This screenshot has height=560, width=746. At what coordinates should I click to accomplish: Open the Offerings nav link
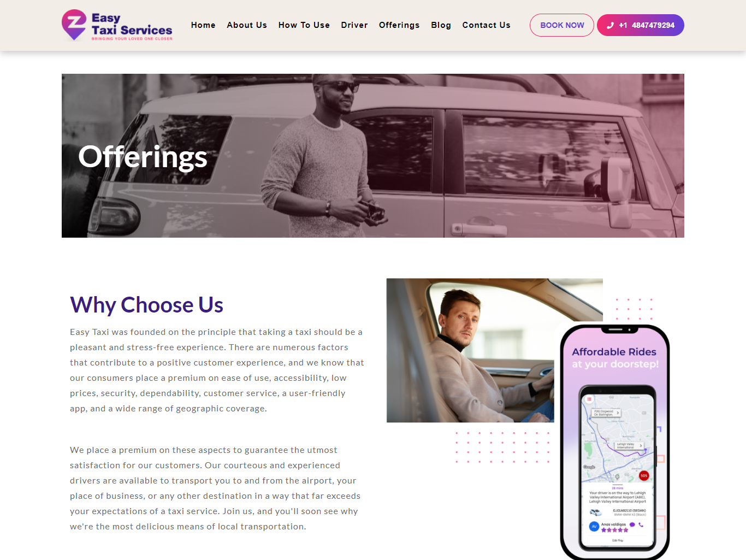399,25
